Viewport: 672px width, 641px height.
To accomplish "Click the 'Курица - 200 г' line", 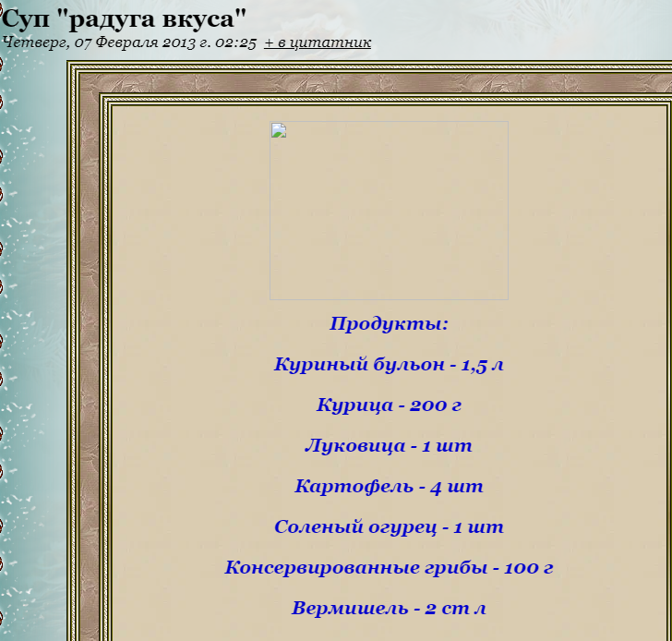I will (389, 405).
